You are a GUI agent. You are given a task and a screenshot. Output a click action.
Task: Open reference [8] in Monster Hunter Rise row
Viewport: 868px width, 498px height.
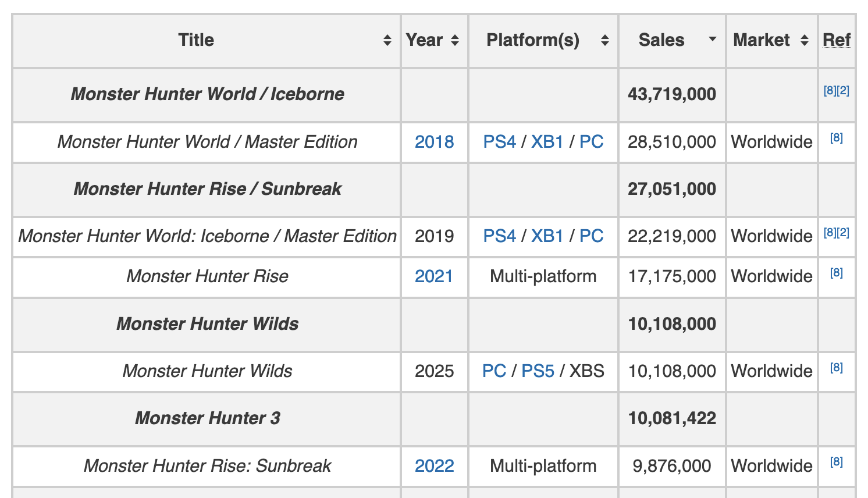(x=837, y=273)
